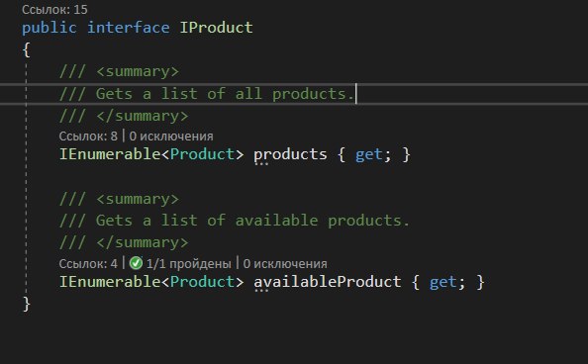Click the closing brace of the interface

[x=27, y=304]
